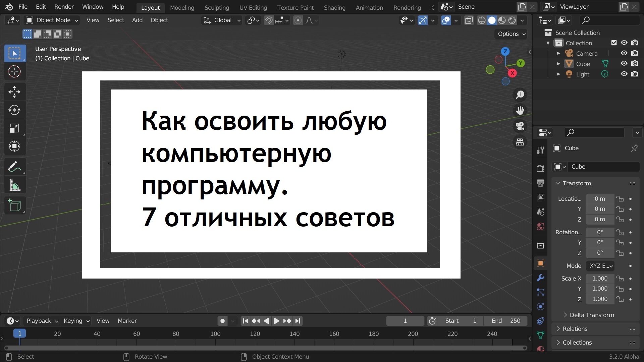
Task: Select the Annotate tool
Action: click(15, 167)
